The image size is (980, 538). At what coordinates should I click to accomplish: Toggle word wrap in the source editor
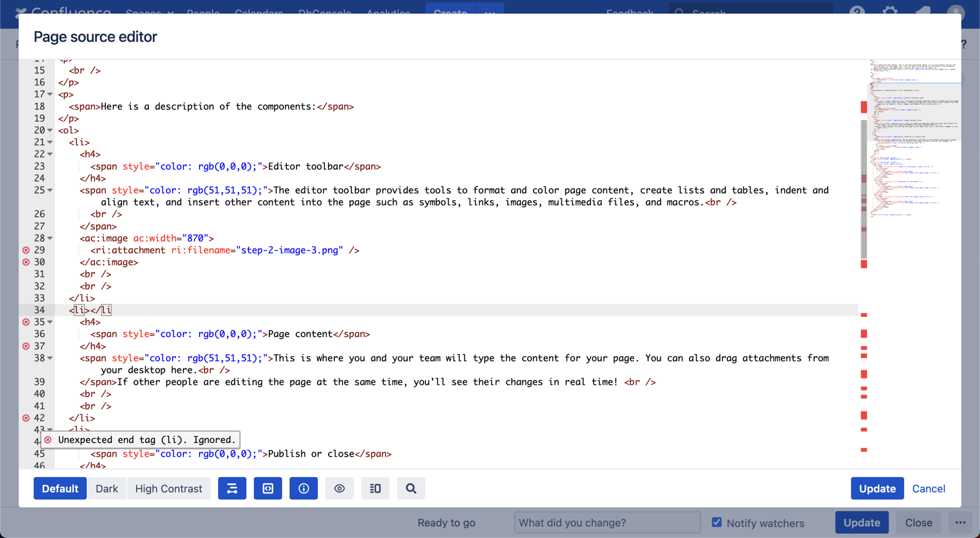click(232, 488)
